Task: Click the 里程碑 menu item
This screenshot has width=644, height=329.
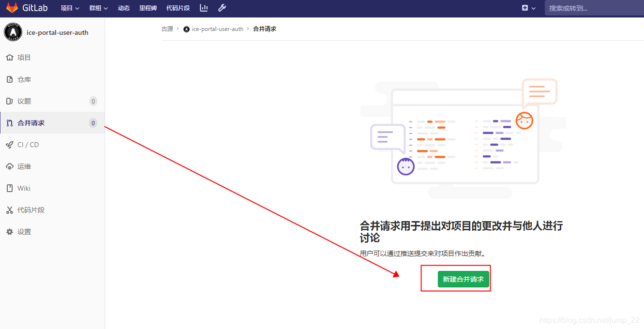Action: tap(148, 8)
